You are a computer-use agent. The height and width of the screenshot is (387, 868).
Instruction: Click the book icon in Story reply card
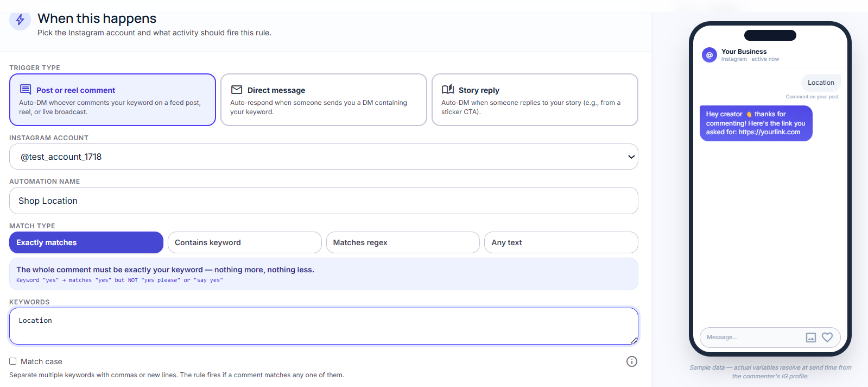click(x=448, y=89)
